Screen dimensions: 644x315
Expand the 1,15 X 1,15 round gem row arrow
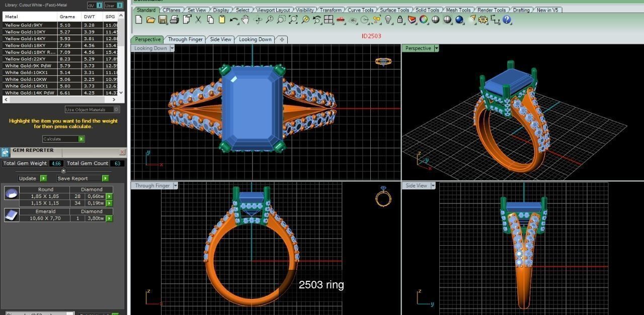tap(109, 203)
